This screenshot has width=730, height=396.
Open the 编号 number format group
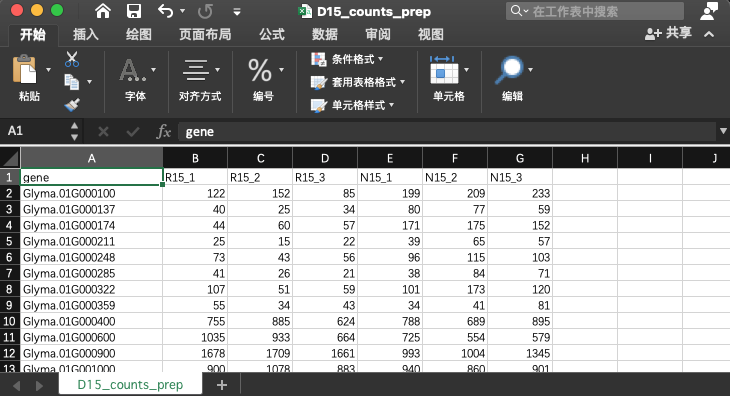point(264,79)
